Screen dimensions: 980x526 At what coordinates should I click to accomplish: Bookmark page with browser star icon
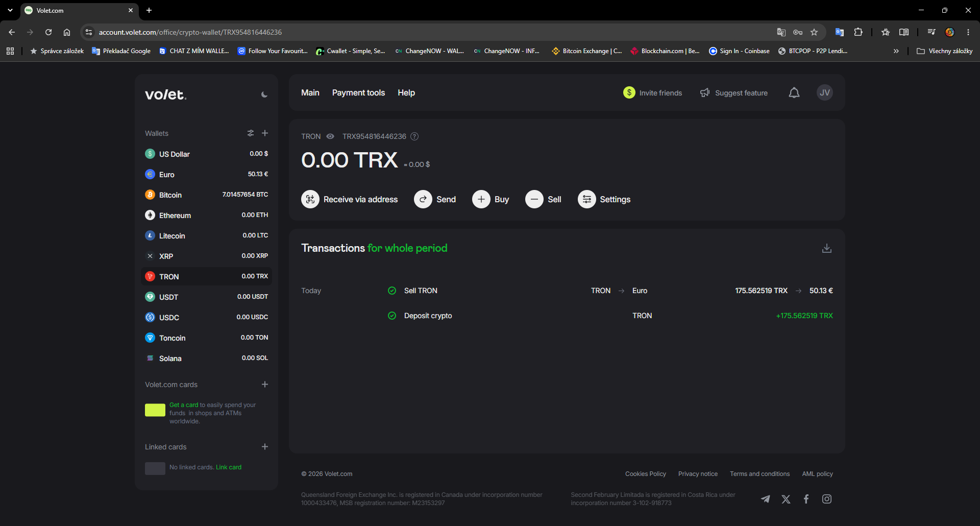[814, 32]
